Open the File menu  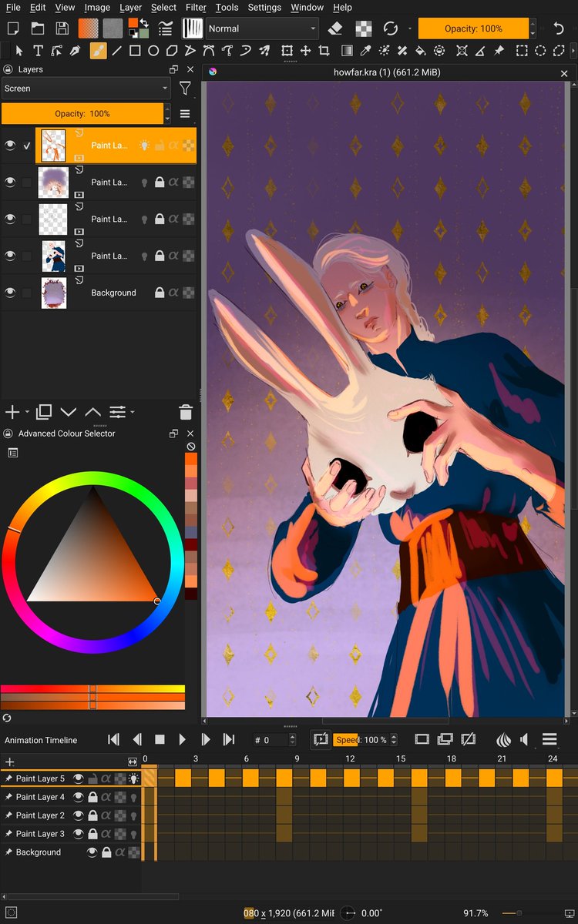pyautogui.click(x=13, y=7)
